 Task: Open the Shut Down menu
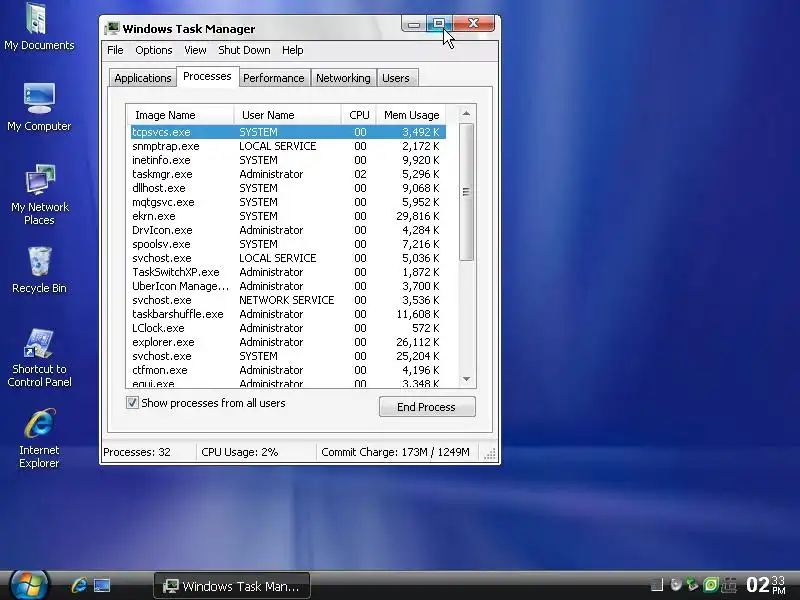pos(244,50)
